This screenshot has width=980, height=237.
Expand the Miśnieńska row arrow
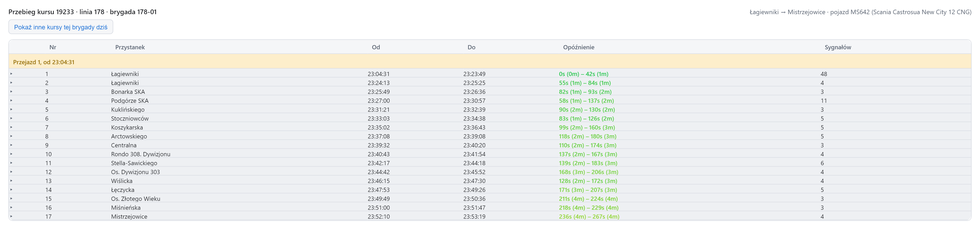coord(12,207)
